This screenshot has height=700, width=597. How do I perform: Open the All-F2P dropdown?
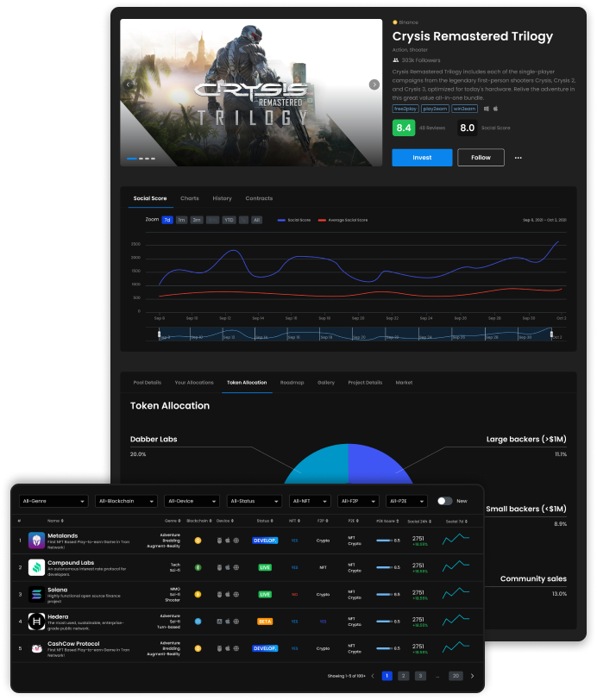point(358,501)
